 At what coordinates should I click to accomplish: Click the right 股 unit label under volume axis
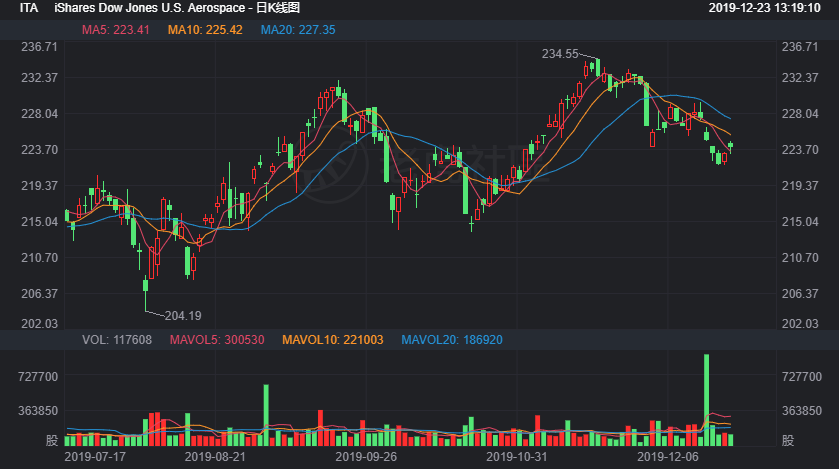click(x=788, y=441)
